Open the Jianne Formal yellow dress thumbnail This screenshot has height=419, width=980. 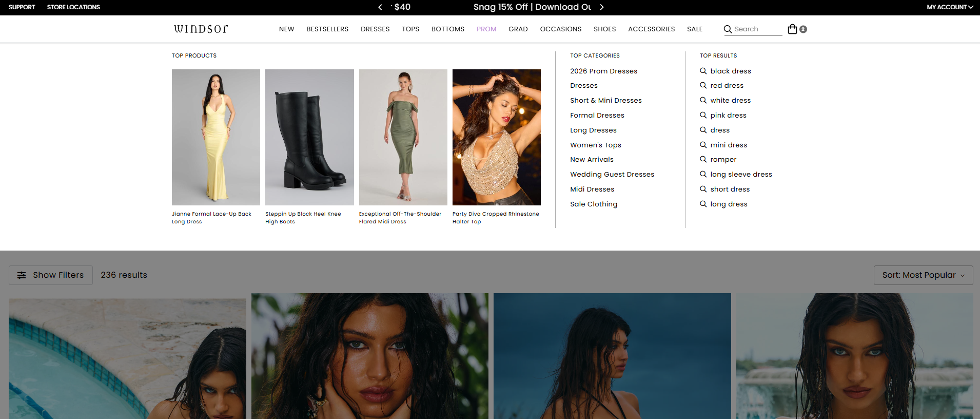[216, 137]
